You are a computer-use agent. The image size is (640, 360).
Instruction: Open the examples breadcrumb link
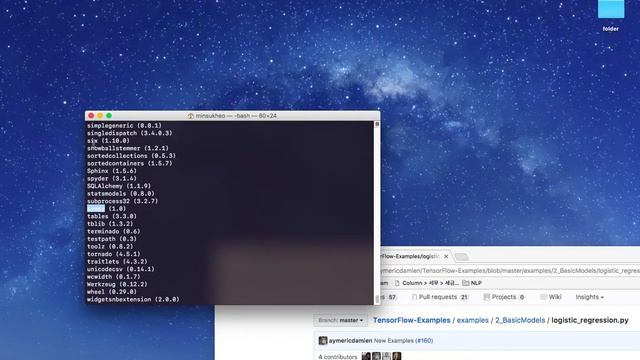click(x=472, y=320)
